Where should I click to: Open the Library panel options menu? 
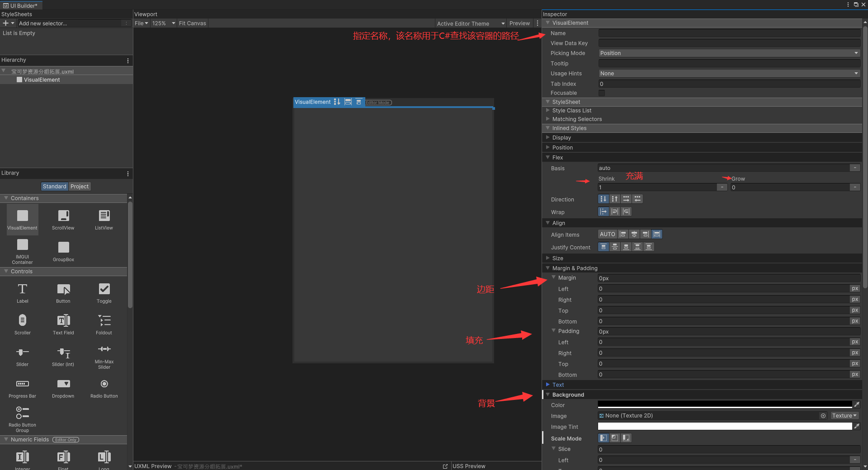(128, 174)
